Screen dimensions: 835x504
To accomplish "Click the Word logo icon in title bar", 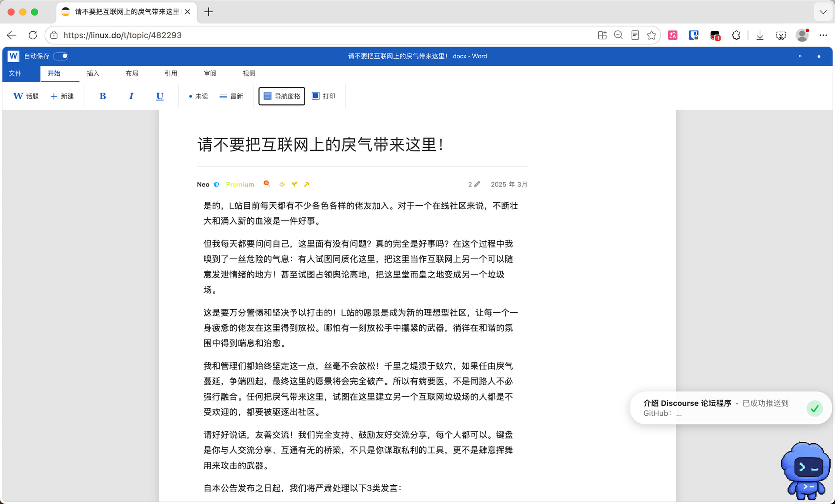I will 13,56.
